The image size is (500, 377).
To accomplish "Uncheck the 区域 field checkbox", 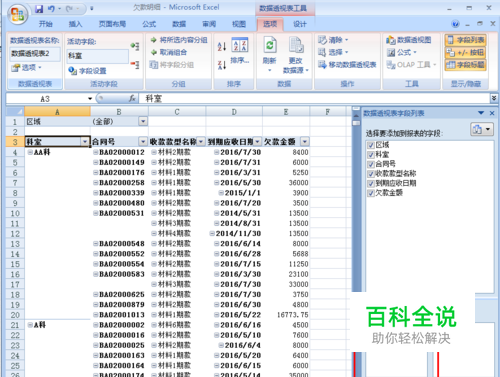I will [x=370, y=145].
